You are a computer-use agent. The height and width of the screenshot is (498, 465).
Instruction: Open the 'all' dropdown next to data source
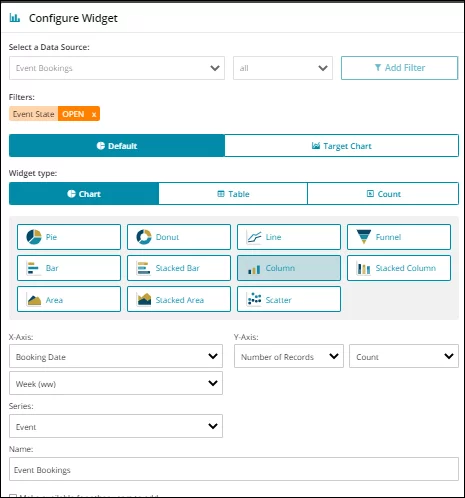pos(283,68)
